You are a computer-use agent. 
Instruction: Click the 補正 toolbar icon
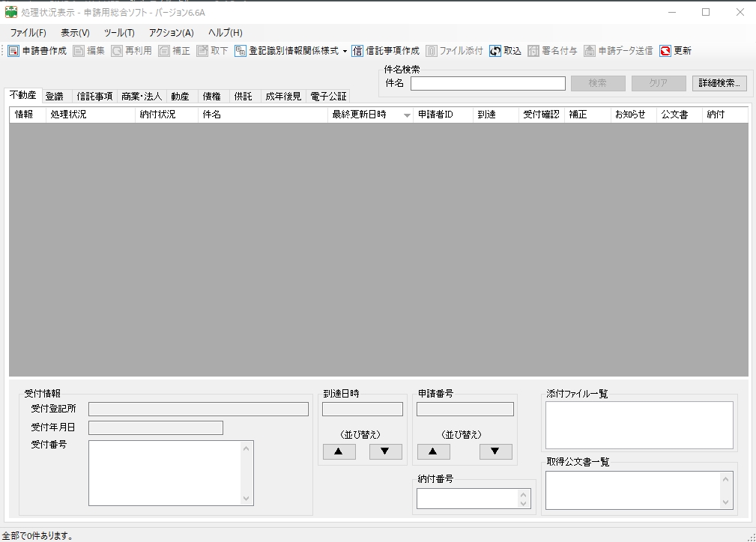164,51
